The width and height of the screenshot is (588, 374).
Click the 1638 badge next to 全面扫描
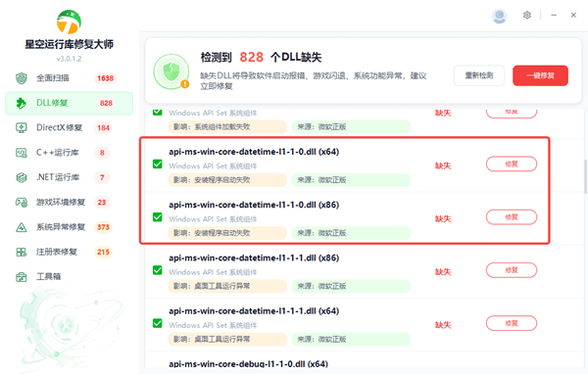pos(106,78)
